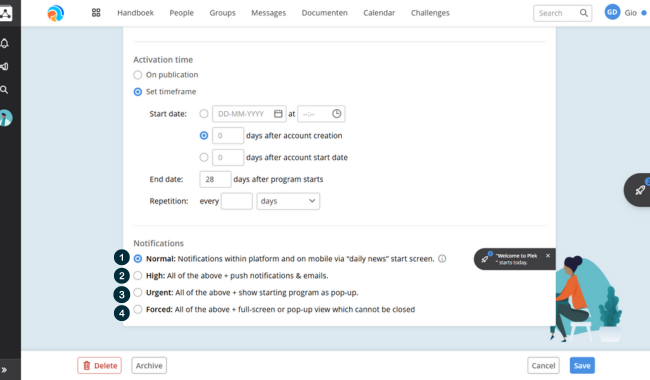
Task: Click the Plek logo in header
Action: pyautogui.click(x=56, y=13)
